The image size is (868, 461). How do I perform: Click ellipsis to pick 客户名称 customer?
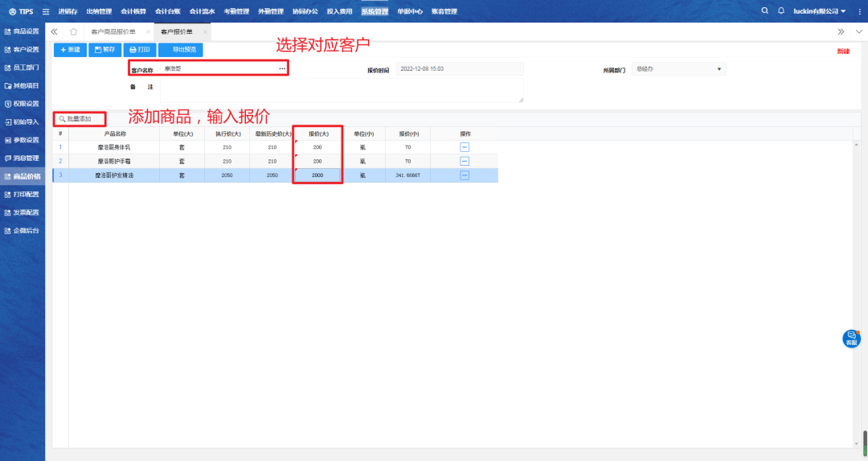coord(282,69)
